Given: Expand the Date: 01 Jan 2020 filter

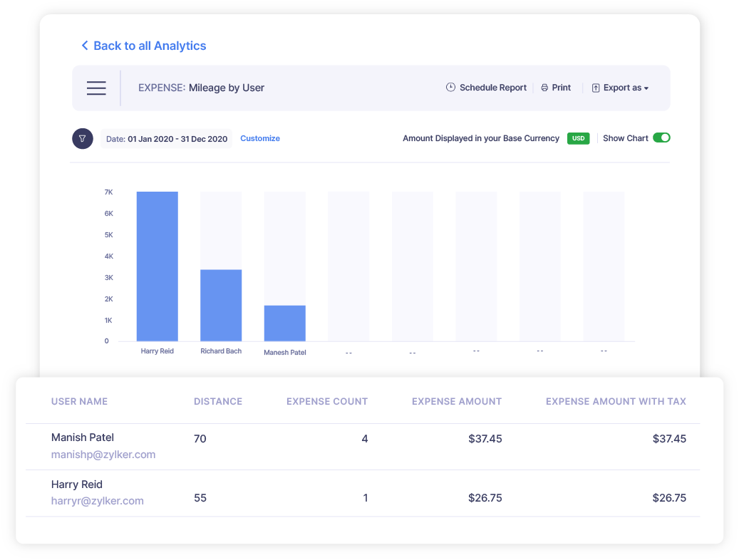Looking at the screenshot, I should coord(166,138).
